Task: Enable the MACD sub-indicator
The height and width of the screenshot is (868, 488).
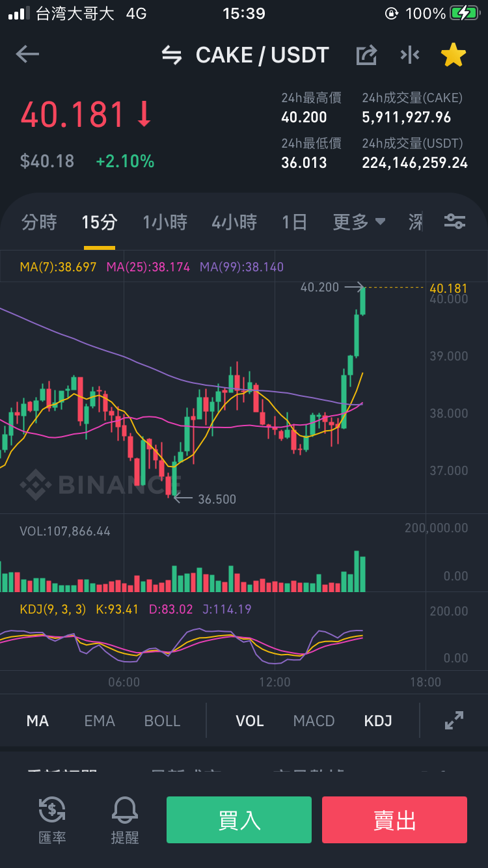Action: coord(314,721)
